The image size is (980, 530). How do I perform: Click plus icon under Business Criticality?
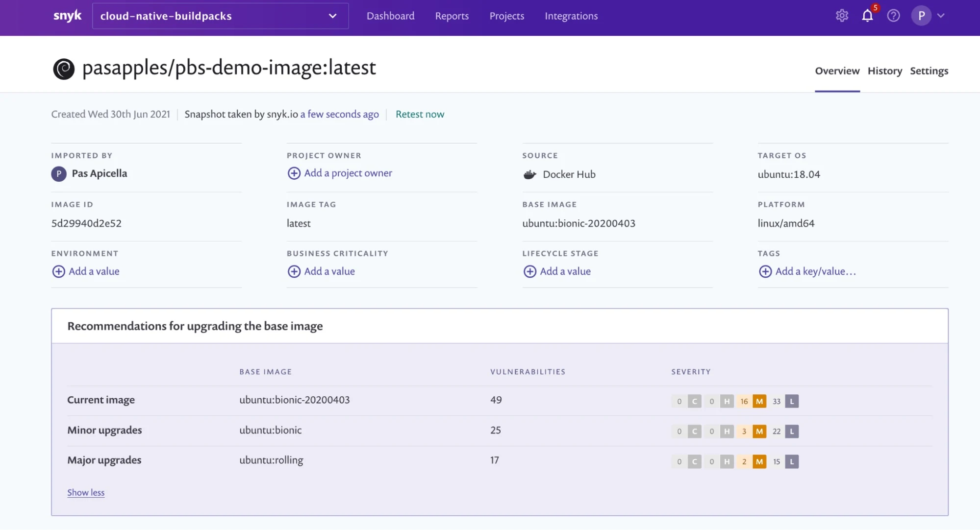[294, 271]
